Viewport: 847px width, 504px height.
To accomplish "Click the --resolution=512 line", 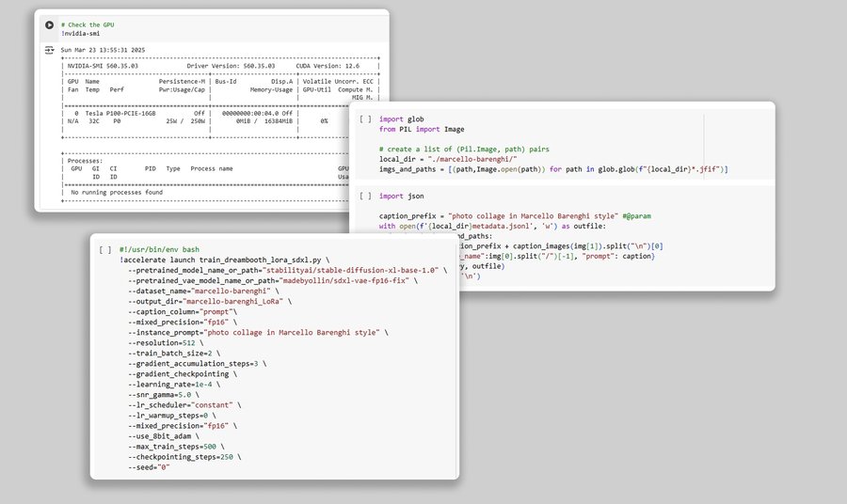I will [166, 343].
